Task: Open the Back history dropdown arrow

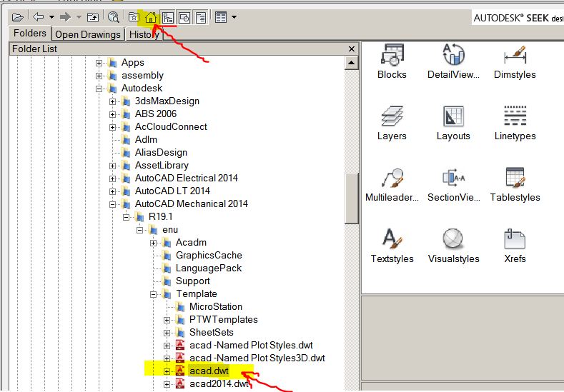Action: point(51,17)
